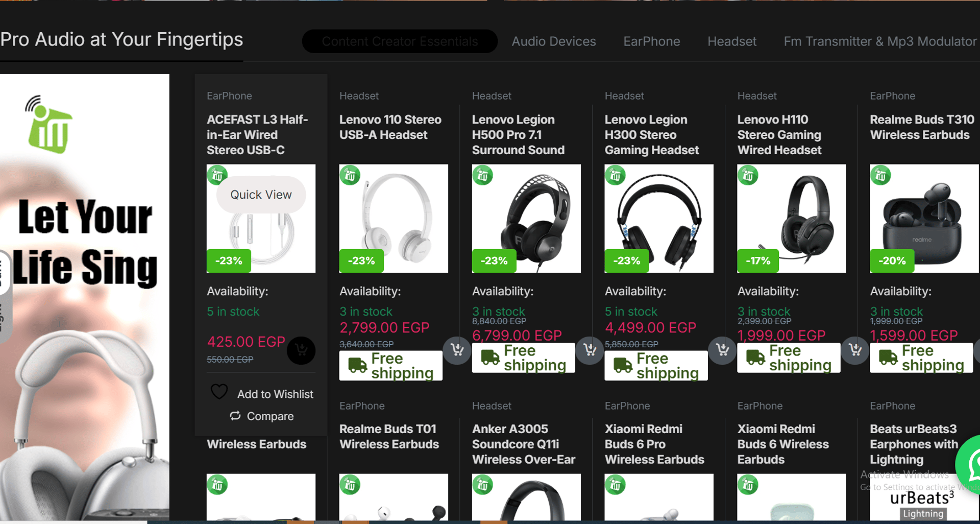Click the green badge on Realme T310 image
The image size is (980, 524).
(881, 175)
